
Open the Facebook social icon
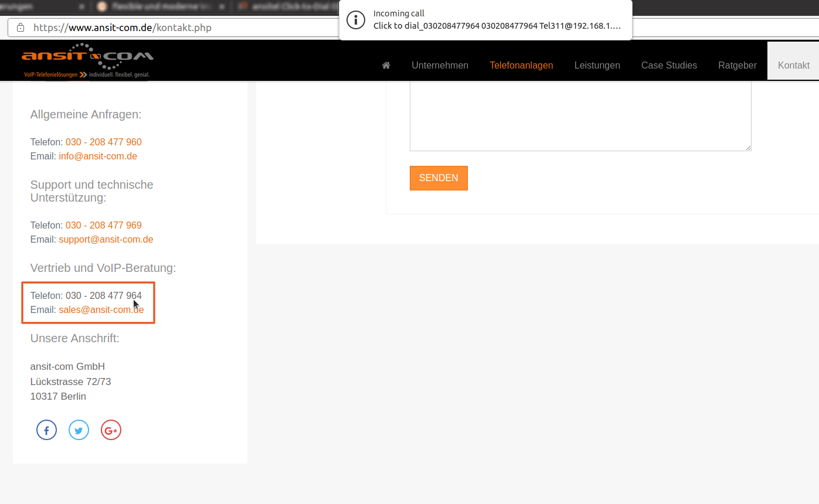pos(46,431)
